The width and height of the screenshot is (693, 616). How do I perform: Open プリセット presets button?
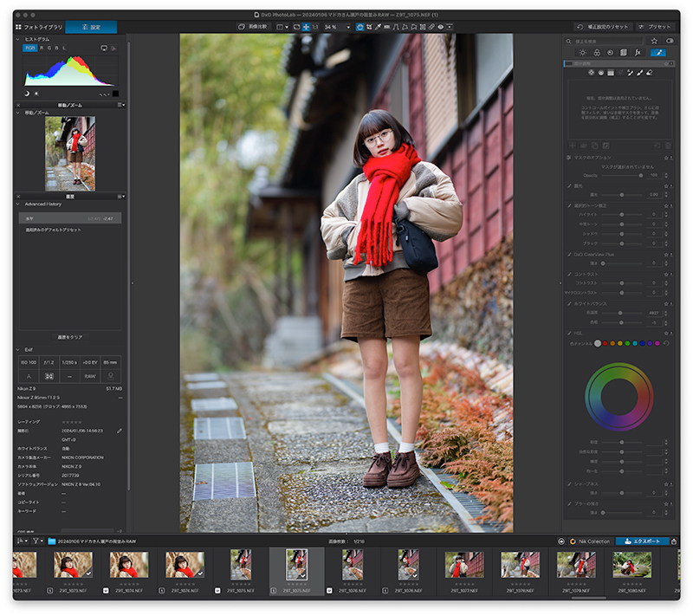coord(655,27)
